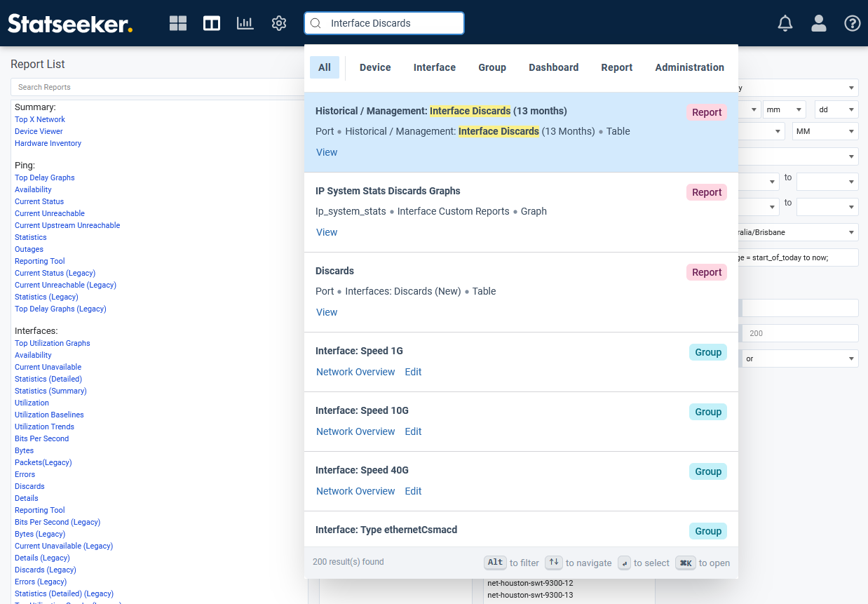Open the notifications bell icon

point(785,23)
